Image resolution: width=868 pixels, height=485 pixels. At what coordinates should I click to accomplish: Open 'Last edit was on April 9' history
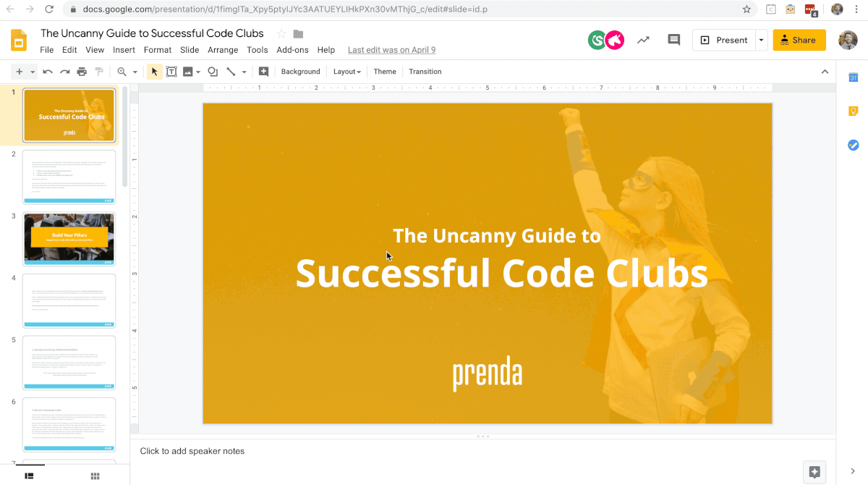tap(391, 50)
